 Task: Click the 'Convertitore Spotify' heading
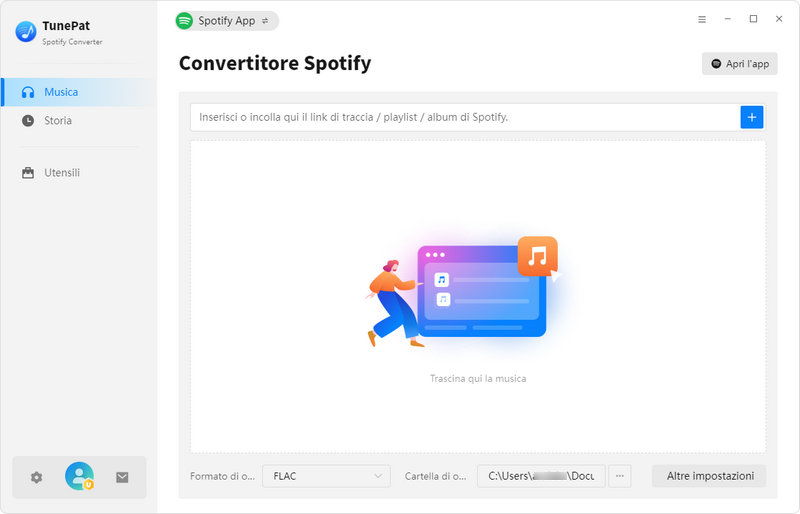pos(275,63)
